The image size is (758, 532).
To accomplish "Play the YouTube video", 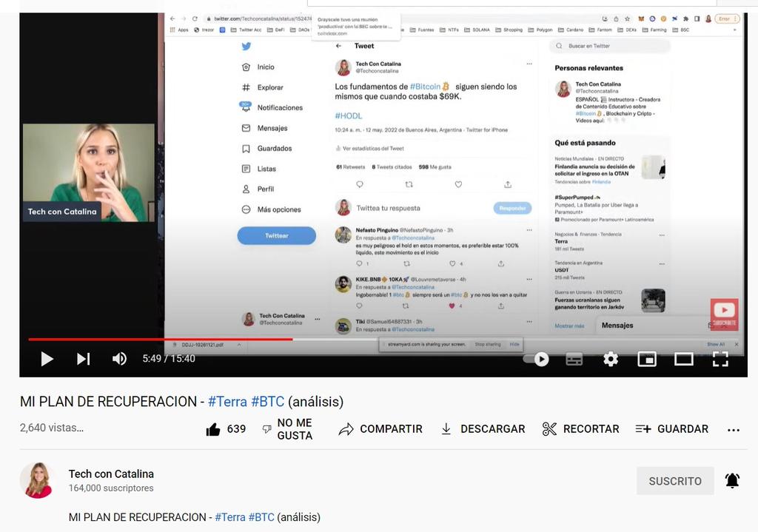I will 47,359.
